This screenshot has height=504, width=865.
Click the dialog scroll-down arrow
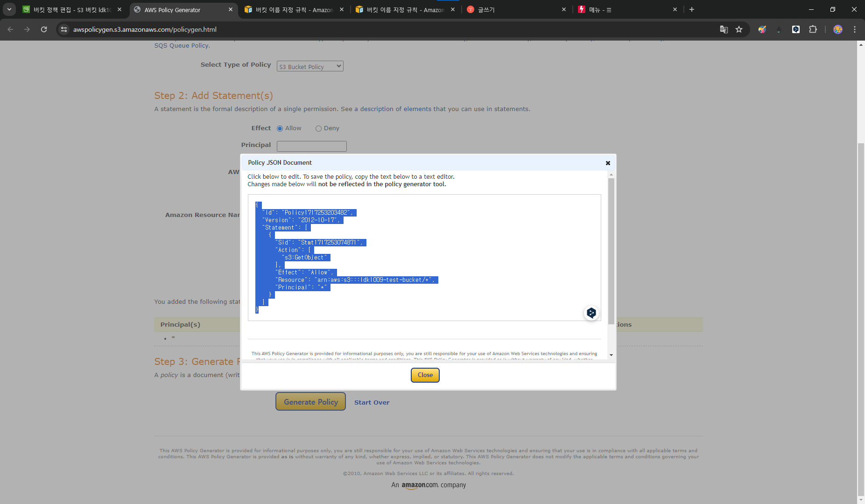tap(611, 355)
